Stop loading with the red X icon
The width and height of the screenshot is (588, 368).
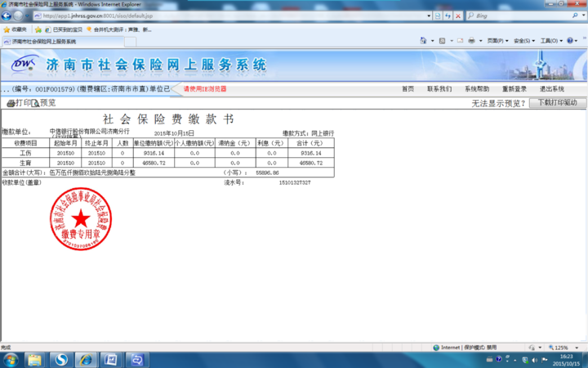pyautogui.click(x=458, y=16)
